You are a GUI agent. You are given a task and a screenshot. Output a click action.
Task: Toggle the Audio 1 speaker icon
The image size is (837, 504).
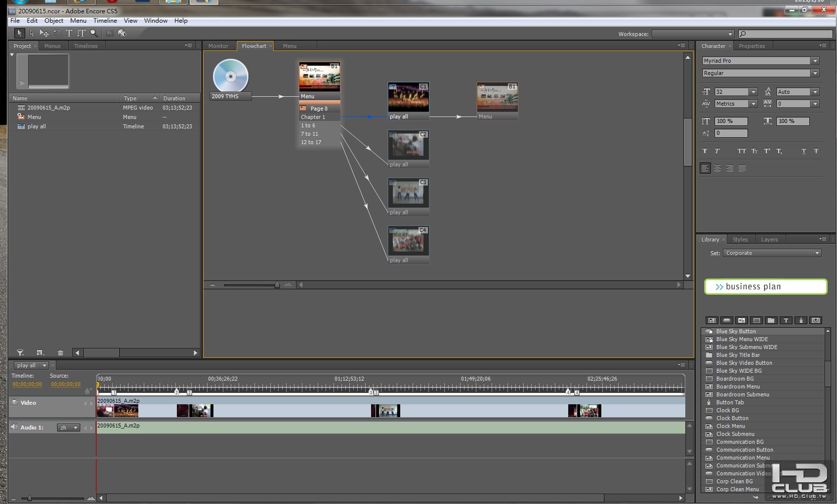(14, 427)
